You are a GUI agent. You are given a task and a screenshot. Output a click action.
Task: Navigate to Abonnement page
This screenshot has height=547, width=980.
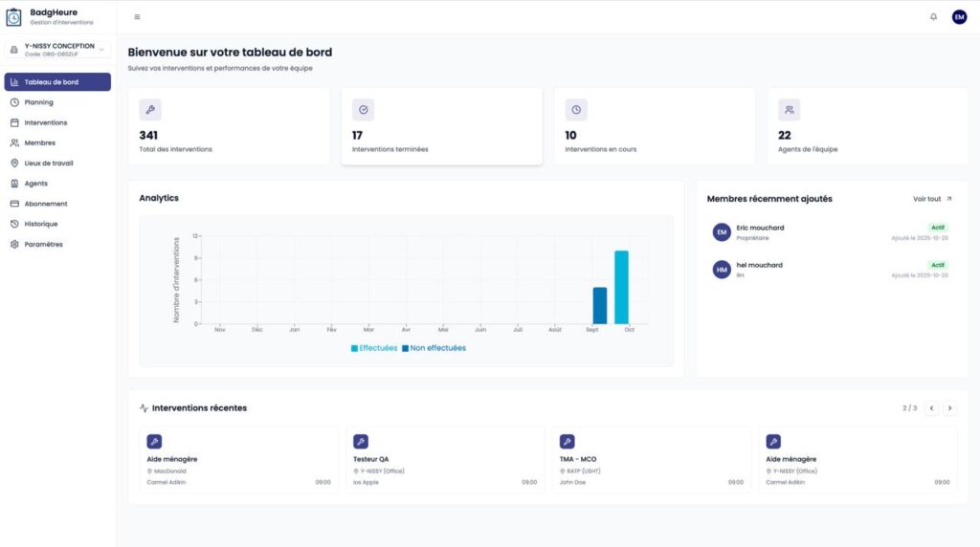click(45, 204)
